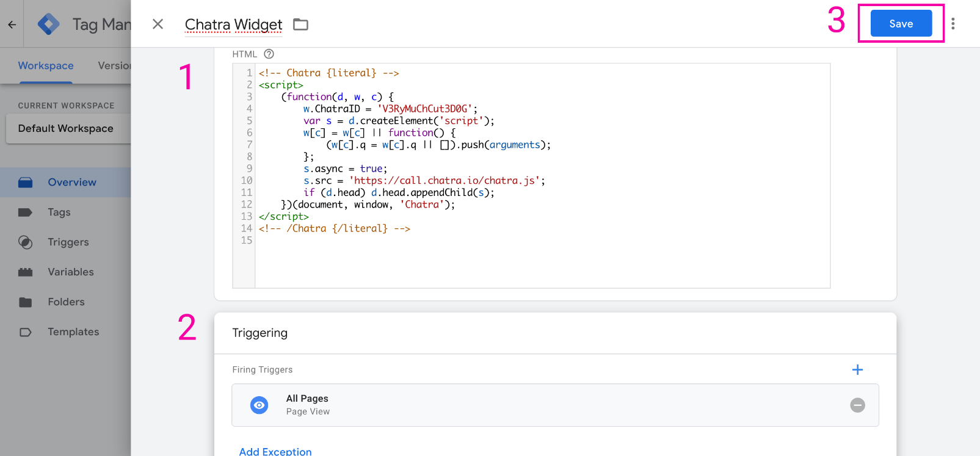
Task: Open Tags in the sidebar
Action: point(59,212)
